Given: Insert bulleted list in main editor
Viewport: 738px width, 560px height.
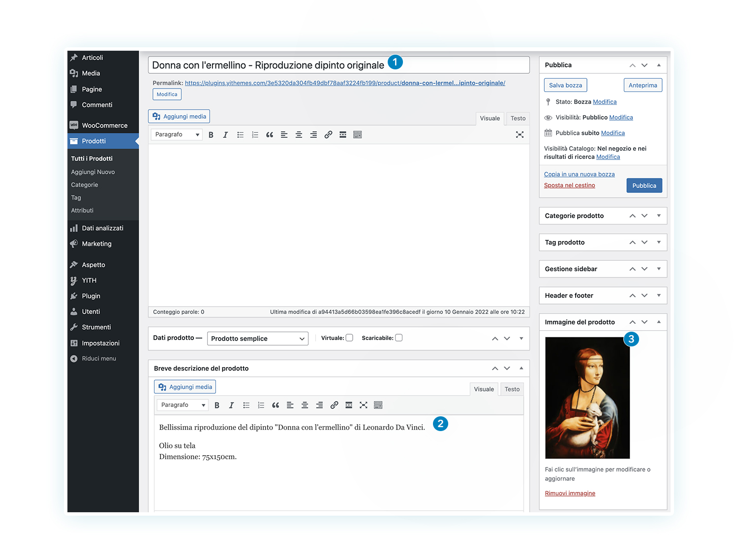Looking at the screenshot, I should (x=240, y=135).
